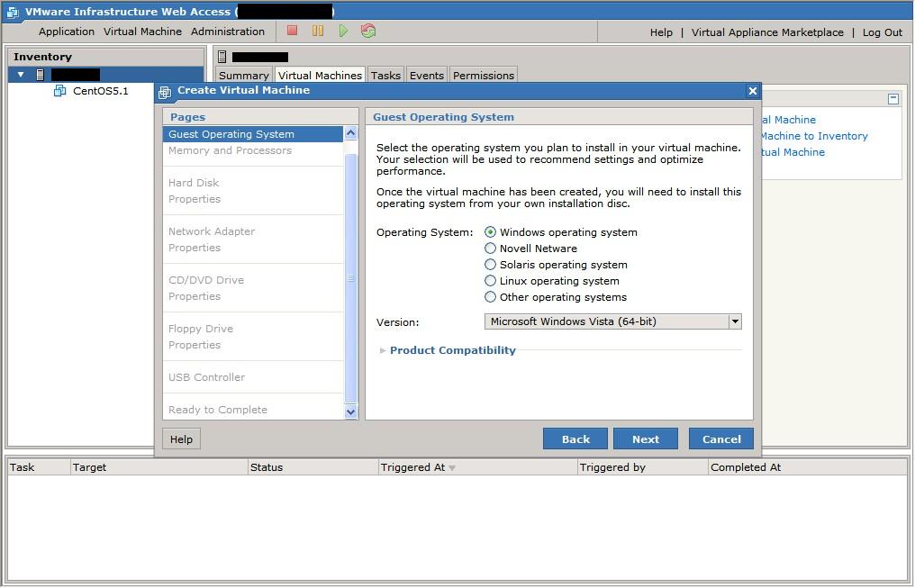Image resolution: width=915 pixels, height=588 pixels.
Task: Switch to the Events tab
Action: tap(427, 76)
